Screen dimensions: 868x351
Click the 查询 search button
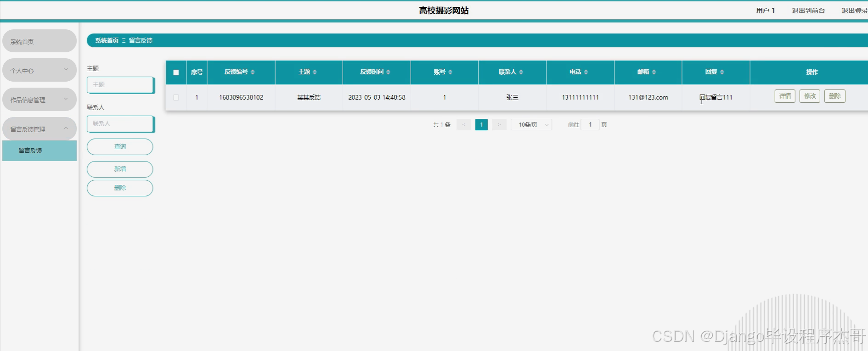[120, 147]
